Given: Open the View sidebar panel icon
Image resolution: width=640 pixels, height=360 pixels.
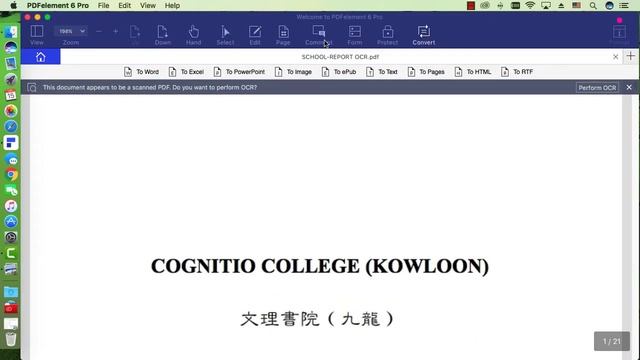Looking at the screenshot, I should point(36,35).
